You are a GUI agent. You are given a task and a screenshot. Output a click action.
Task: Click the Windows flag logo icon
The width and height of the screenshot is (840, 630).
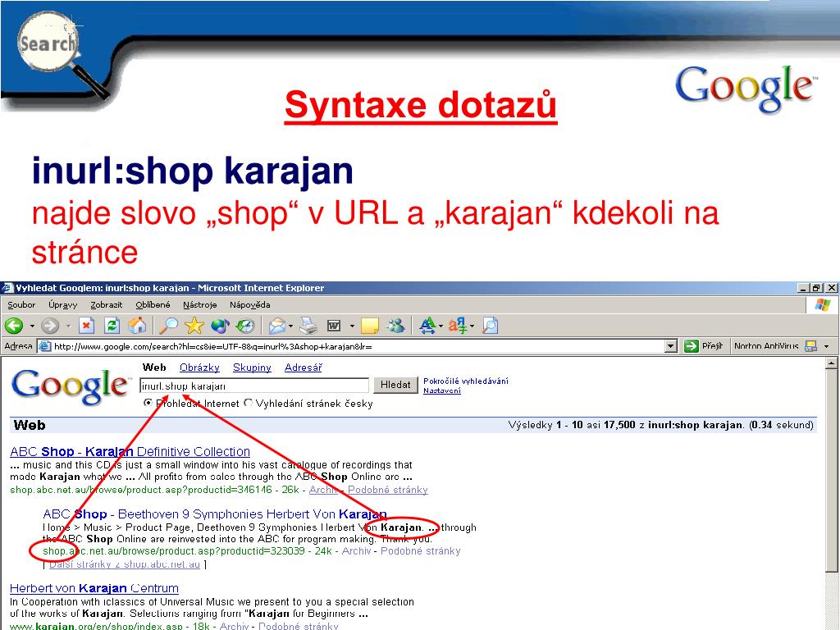tap(822, 305)
